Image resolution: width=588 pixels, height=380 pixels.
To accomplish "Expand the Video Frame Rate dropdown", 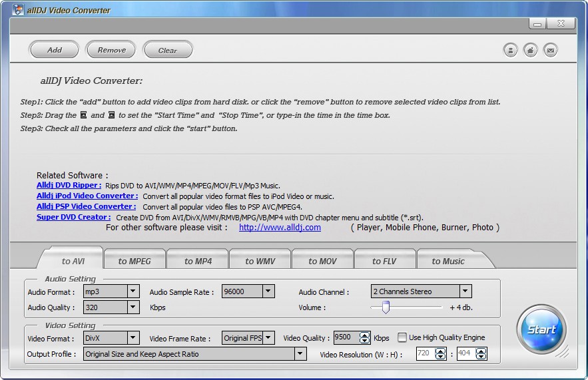I will click(268, 338).
